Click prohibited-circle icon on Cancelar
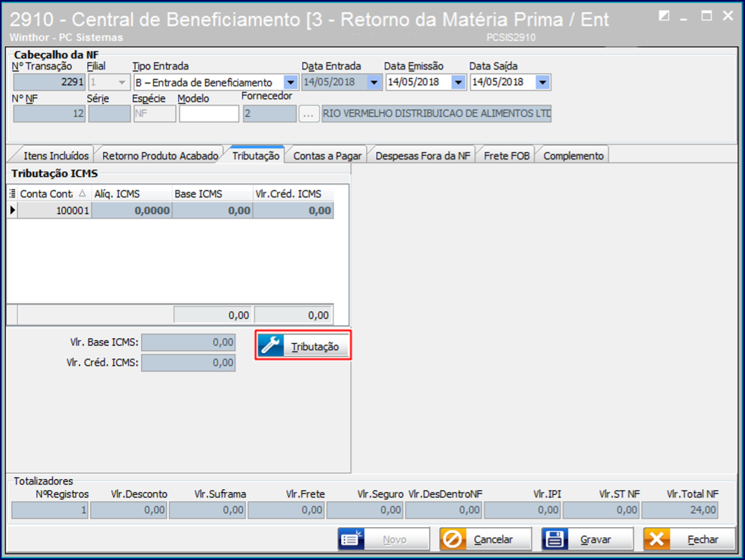745x560 pixels. (452, 539)
